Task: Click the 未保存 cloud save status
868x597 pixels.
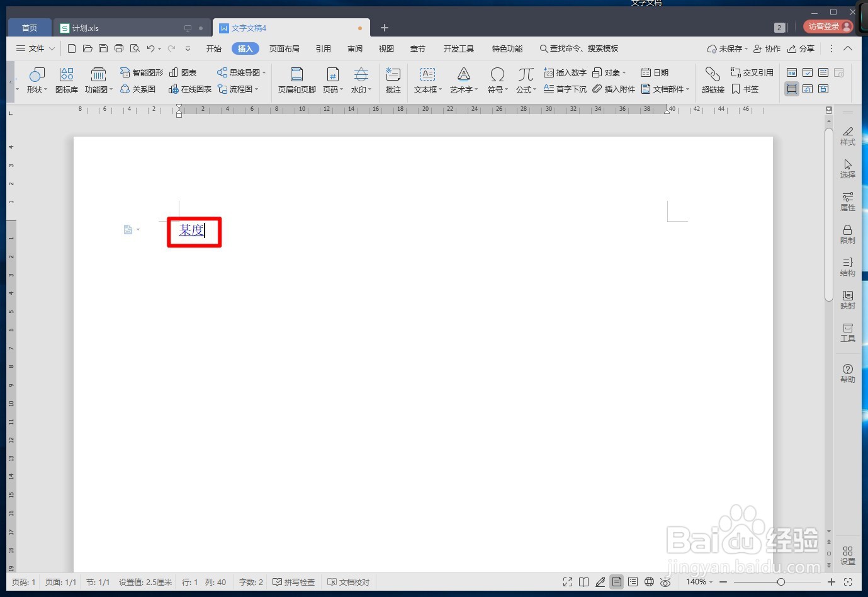Action: coord(727,48)
